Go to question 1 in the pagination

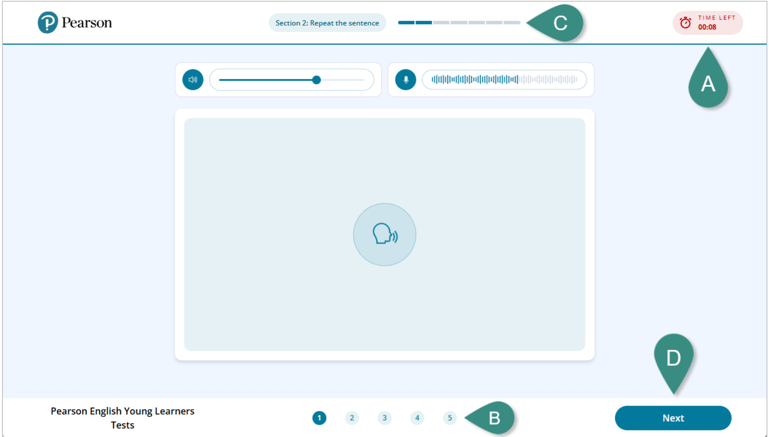pyautogui.click(x=319, y=418)
